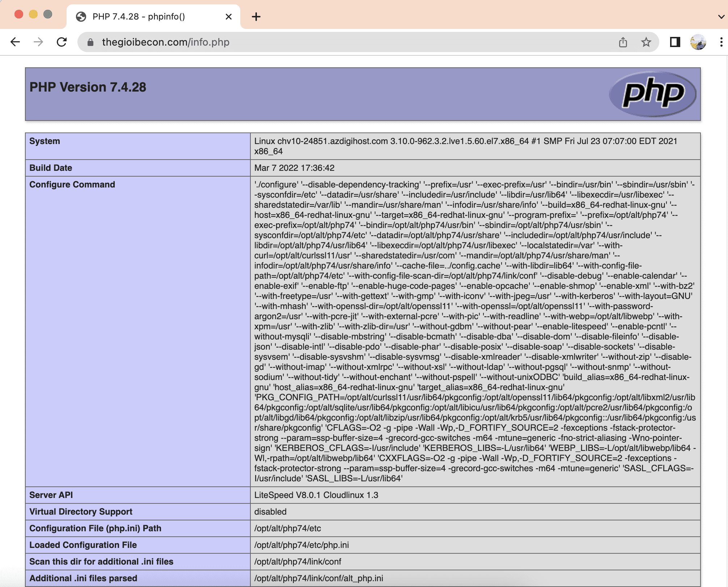Click the browser profile avatar
Screen dimensions: 728x587
coord(698,42)
